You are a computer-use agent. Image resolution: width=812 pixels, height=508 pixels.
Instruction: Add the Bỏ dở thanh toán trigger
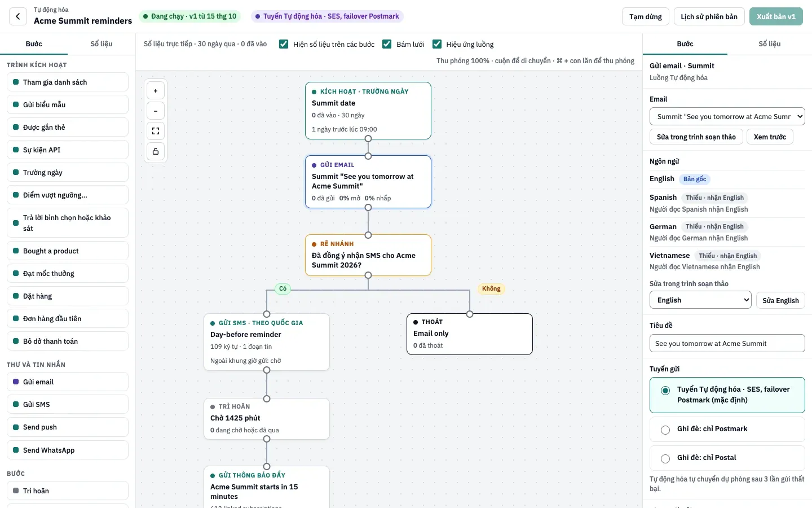[x=68, y=341]
